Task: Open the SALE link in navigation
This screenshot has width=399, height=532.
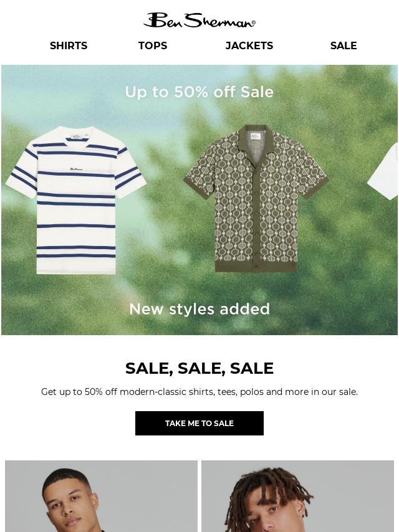Action: pos(344,46)
